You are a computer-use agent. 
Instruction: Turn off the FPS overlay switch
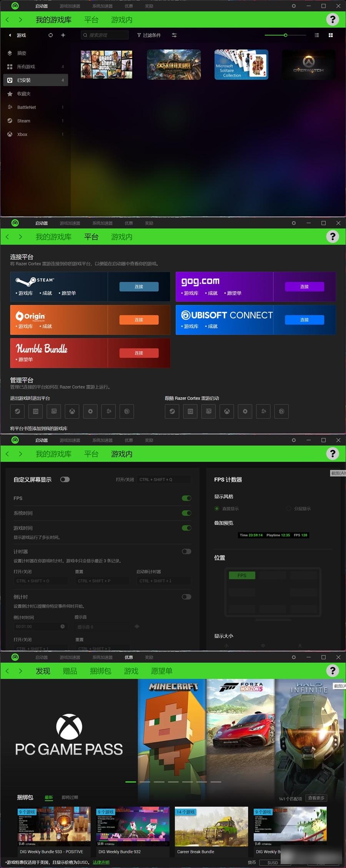click(x=186, y=498)
